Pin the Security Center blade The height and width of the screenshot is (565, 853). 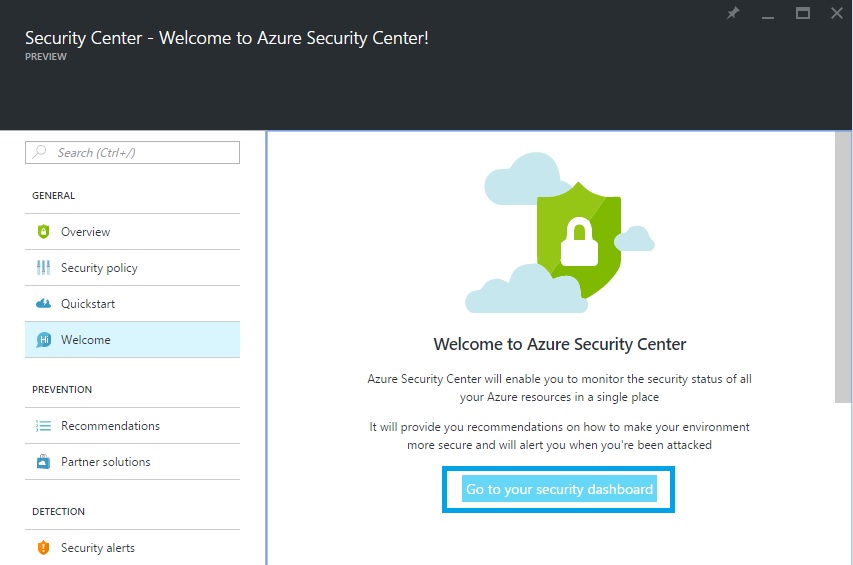coord(733,14)
